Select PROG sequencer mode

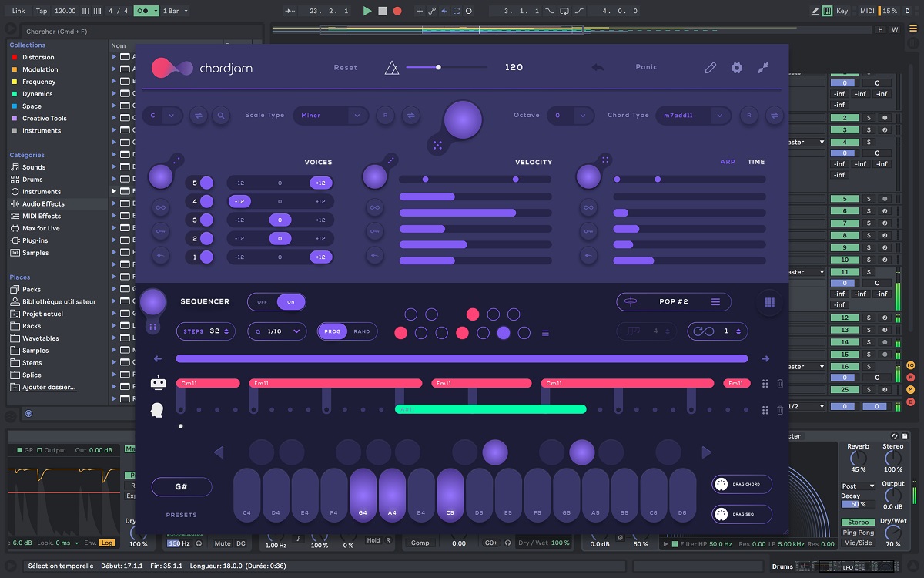pyautogui.click(x=333, y=331)
